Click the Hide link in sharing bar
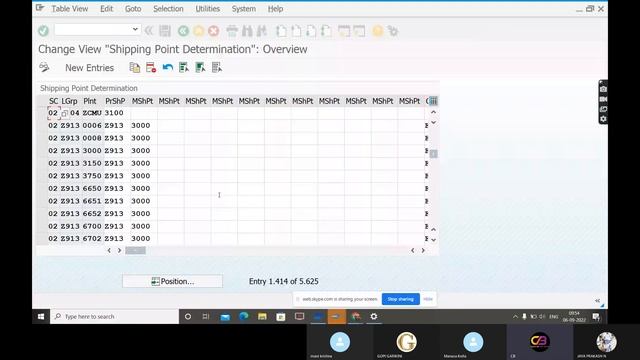This screenshot has width=640, height=360. click(x=428, y=299)
